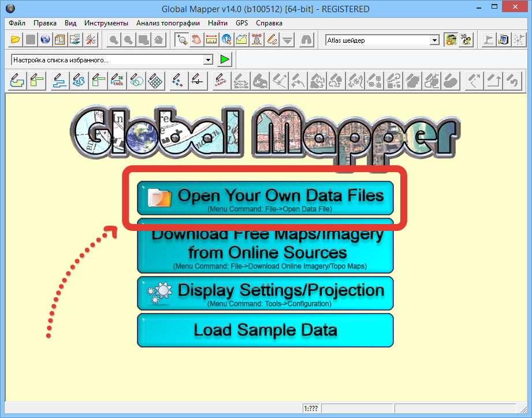532x418 pixels.
Task: Open the online data download globe icon
Action: point(46,40)
